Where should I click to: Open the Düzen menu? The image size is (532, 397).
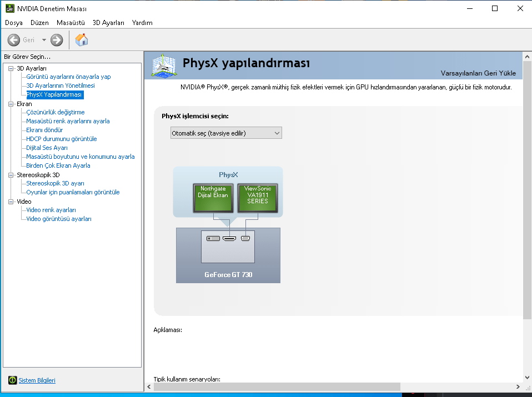tap(39, 23)
